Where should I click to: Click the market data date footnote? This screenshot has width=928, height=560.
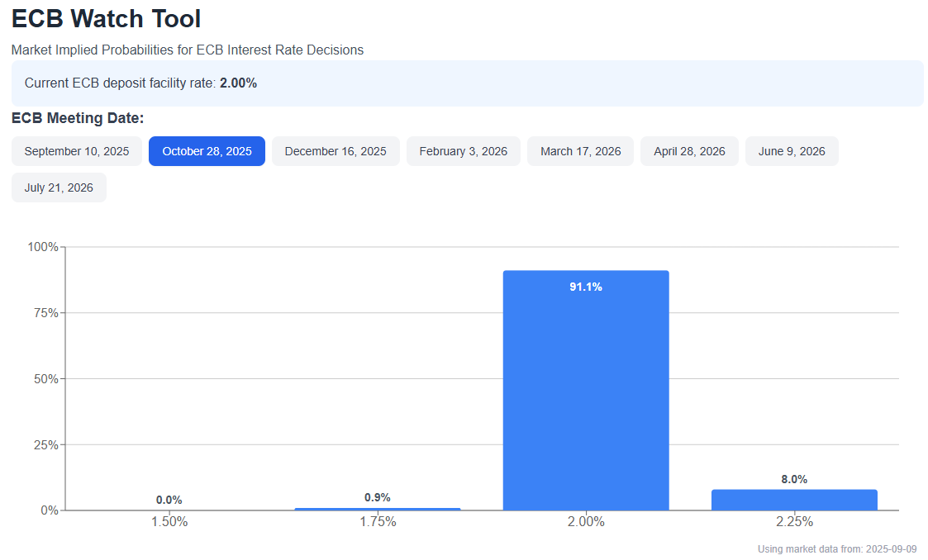pos(837,549)
